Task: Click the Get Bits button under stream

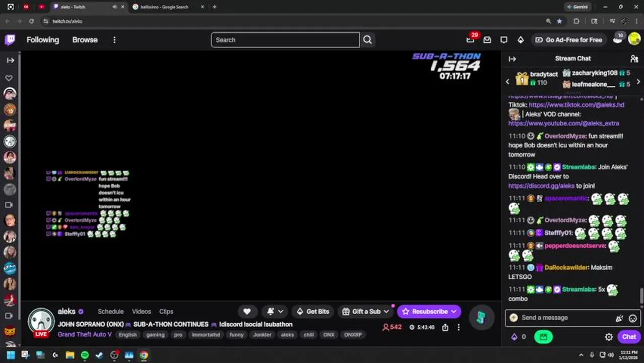Action: click(312, 312)
